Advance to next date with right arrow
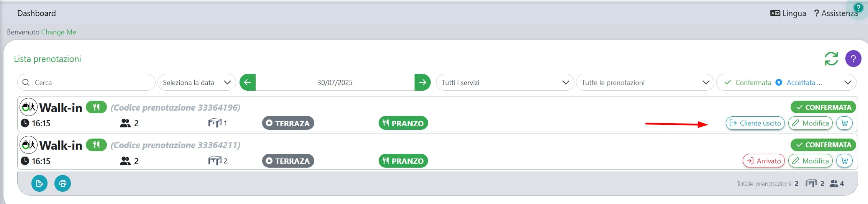This screenshot has width=868, height=204. coord(422,82)
